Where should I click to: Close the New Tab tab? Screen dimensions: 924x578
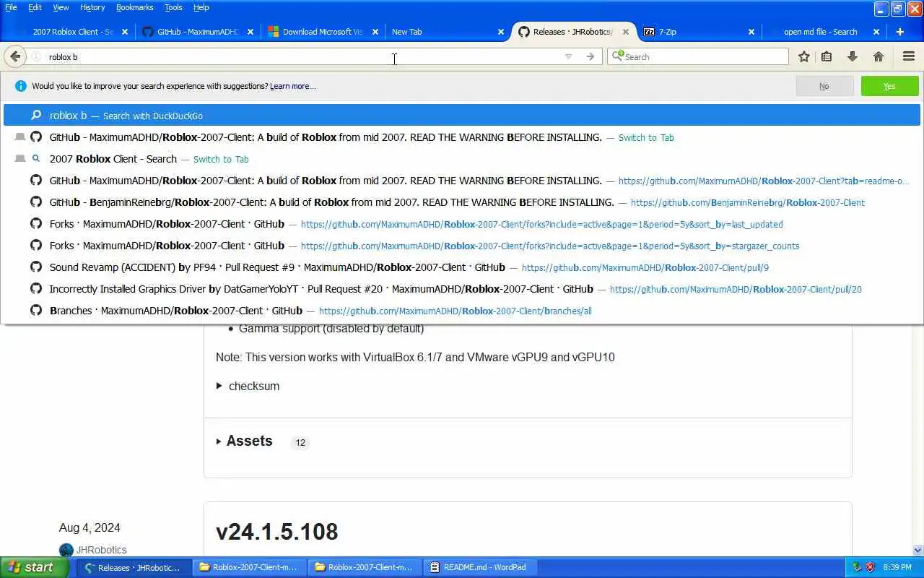(501, 32)
